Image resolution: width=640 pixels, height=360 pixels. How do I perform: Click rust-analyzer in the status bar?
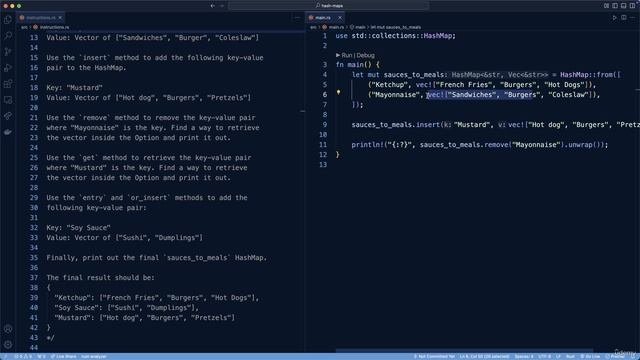click(x=93, y=356)
